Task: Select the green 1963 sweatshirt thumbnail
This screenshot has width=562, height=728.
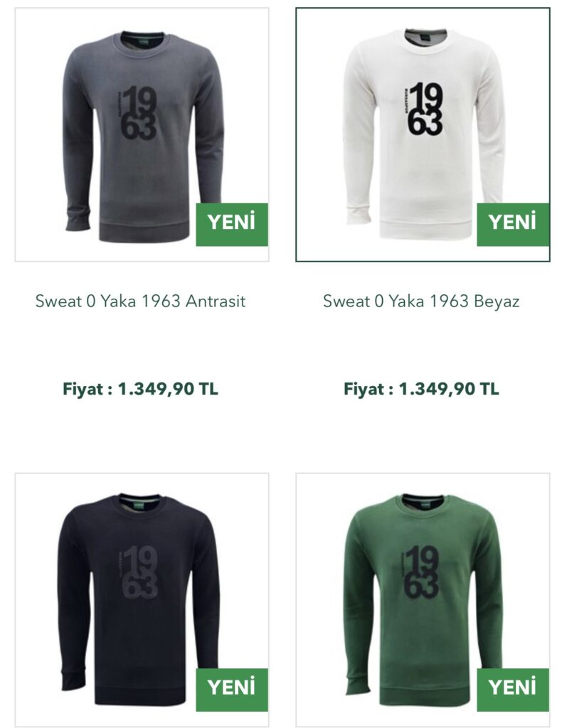Action: pos(423,600)
